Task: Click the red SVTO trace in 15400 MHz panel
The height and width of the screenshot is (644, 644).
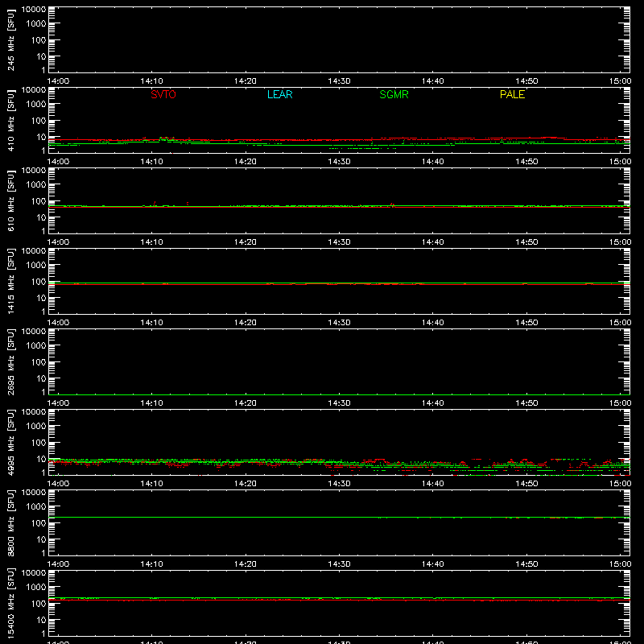Action: coord(339,600)
